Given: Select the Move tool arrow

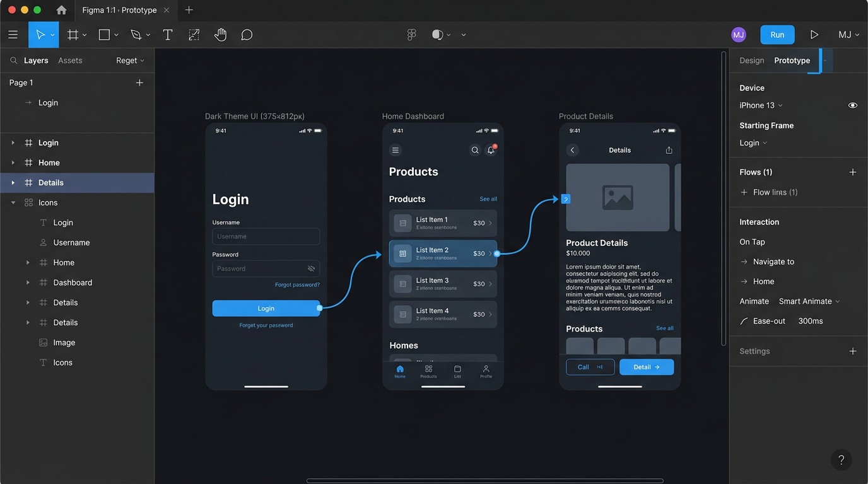Looking at the screenshot, I should point(40,35).
